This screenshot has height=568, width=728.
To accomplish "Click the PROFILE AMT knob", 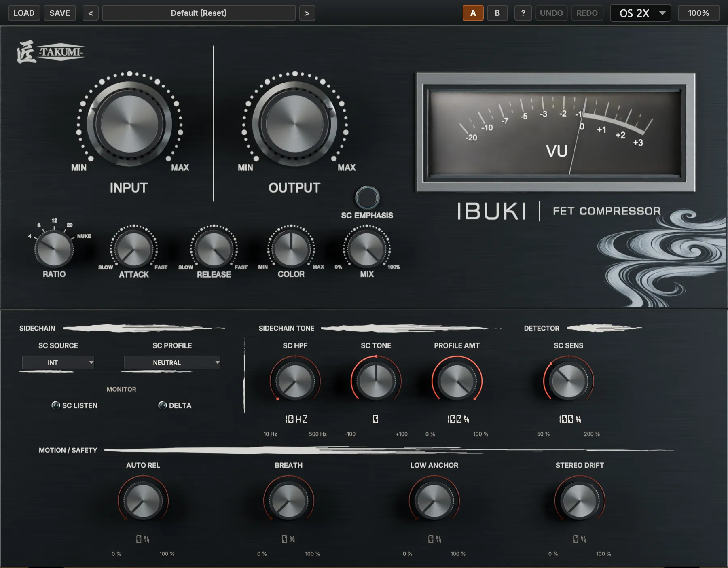I will tap(457, 381).
